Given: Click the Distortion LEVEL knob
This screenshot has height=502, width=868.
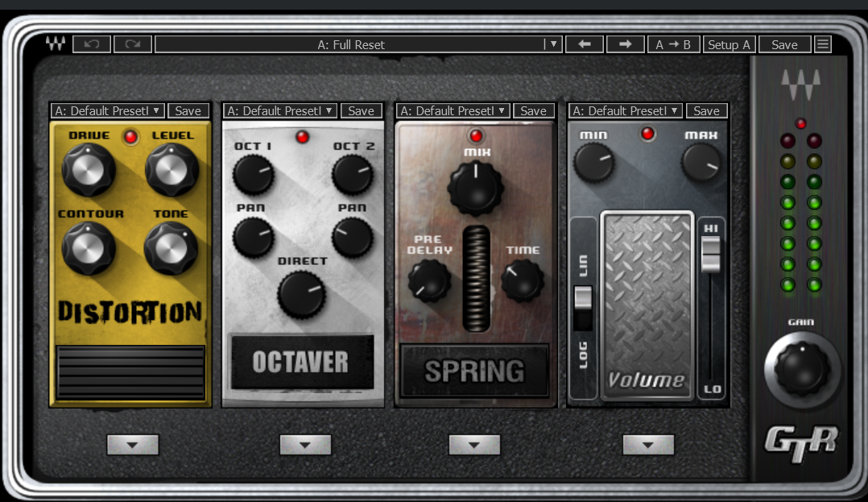Looking at the screenshot, I should point(172,169).
